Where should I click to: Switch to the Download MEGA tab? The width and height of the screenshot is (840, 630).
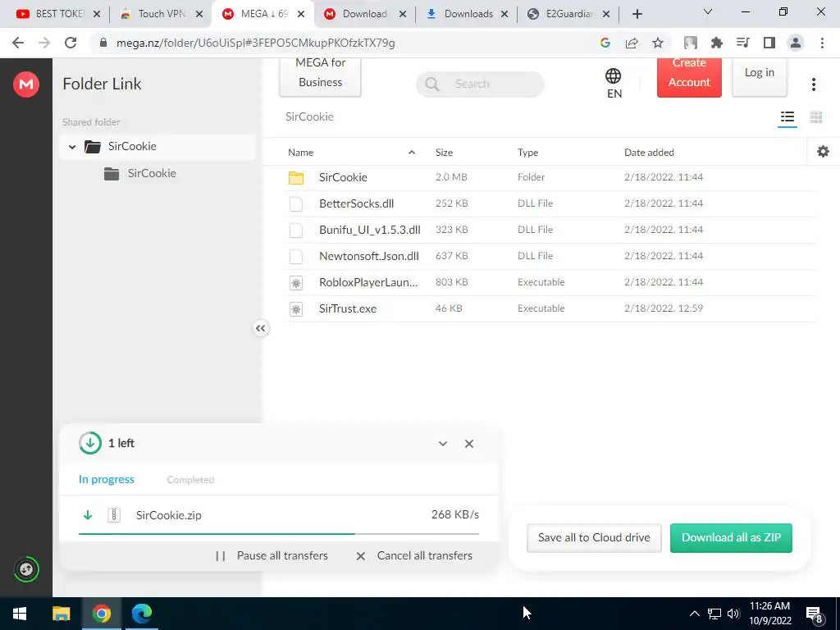point(365,14)
